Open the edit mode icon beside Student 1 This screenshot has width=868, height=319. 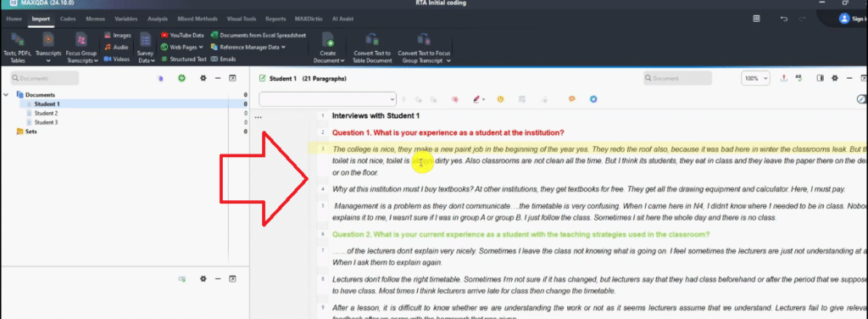(x=263, y=79)
